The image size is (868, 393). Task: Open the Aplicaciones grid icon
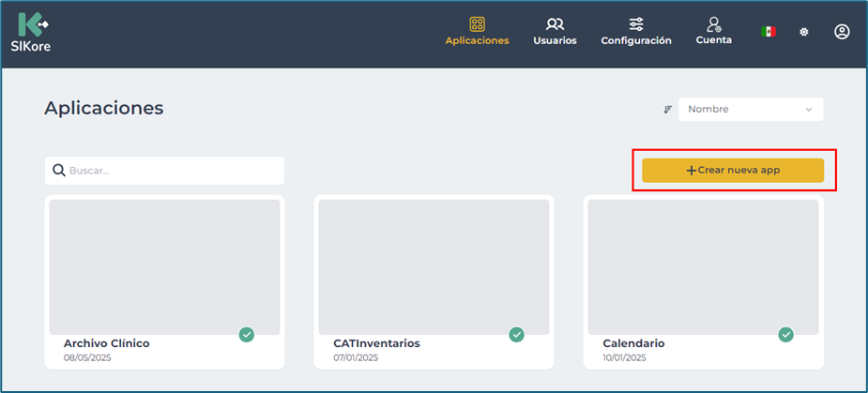pos(477,24)
